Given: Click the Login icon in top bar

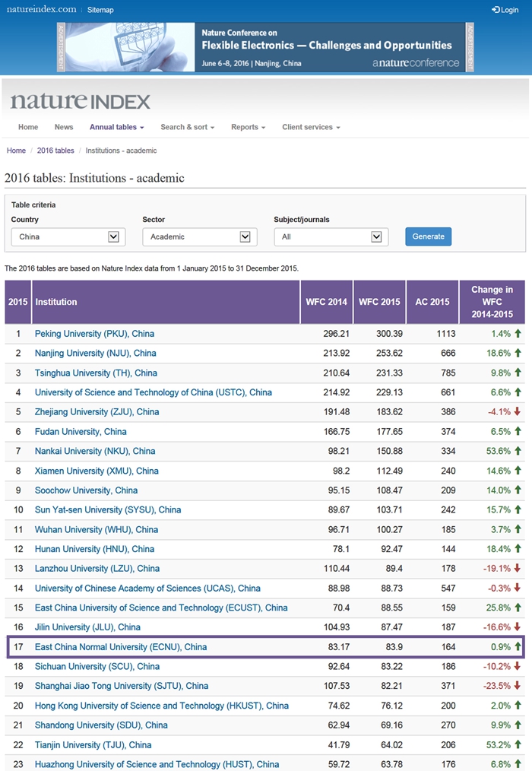Looking at the screenshot, I should (x=496, y=10).
